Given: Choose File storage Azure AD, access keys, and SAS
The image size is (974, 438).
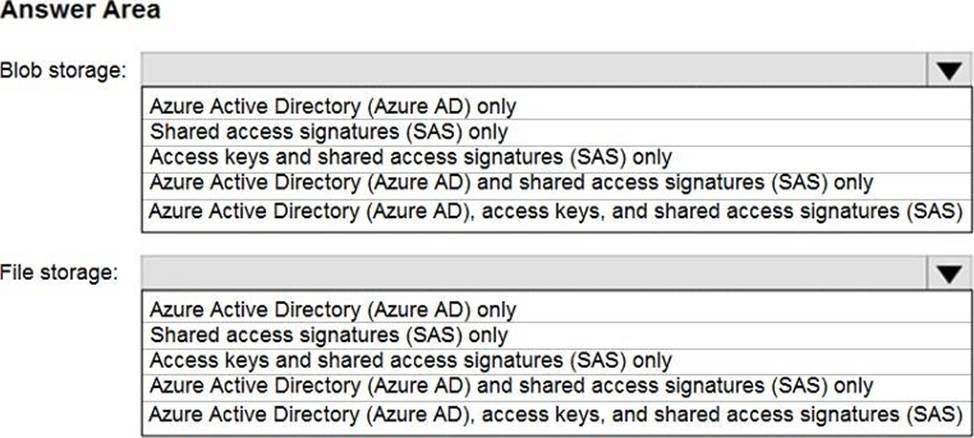Looking at the screenshot, I should pyautogui.click(x=555, y=414).
